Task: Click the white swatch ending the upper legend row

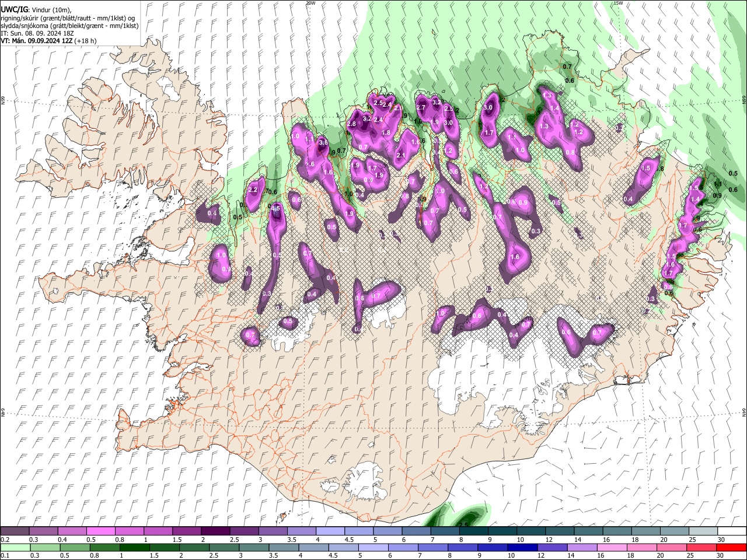Action: [x=732, y=531]
